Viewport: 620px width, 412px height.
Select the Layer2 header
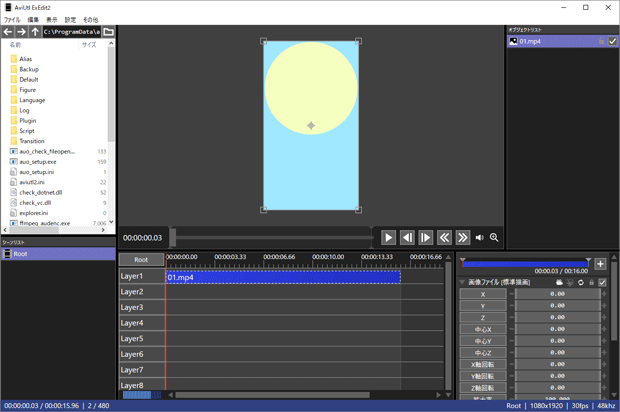142,292
